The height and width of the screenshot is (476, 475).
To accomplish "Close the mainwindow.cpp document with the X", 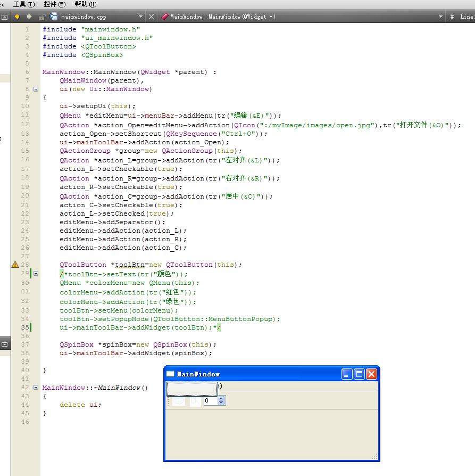I will [152, 17].
